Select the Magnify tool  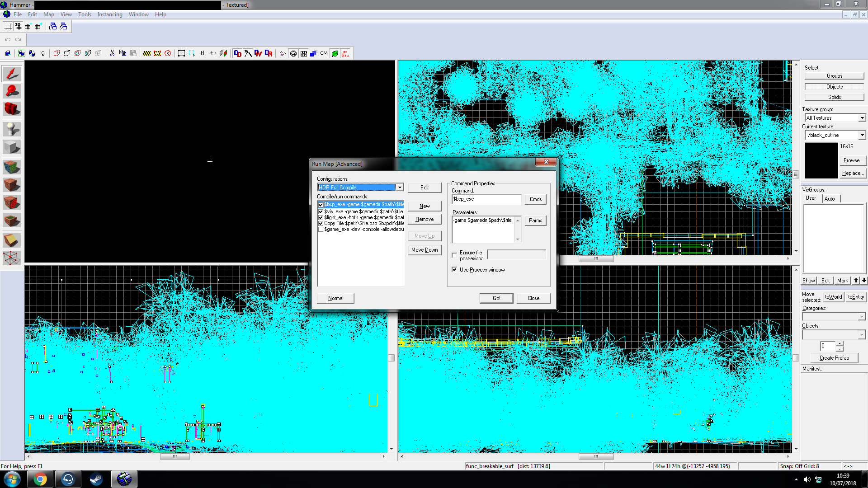12,91
